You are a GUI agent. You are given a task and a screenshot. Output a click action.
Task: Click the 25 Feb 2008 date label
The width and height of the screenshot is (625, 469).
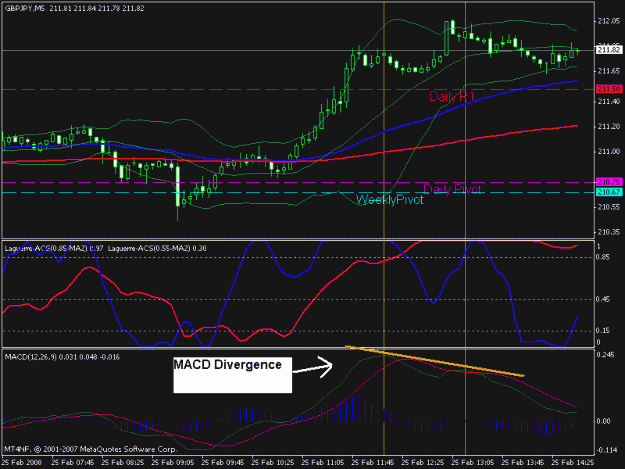pyautogui.click(x=21, y=463)
